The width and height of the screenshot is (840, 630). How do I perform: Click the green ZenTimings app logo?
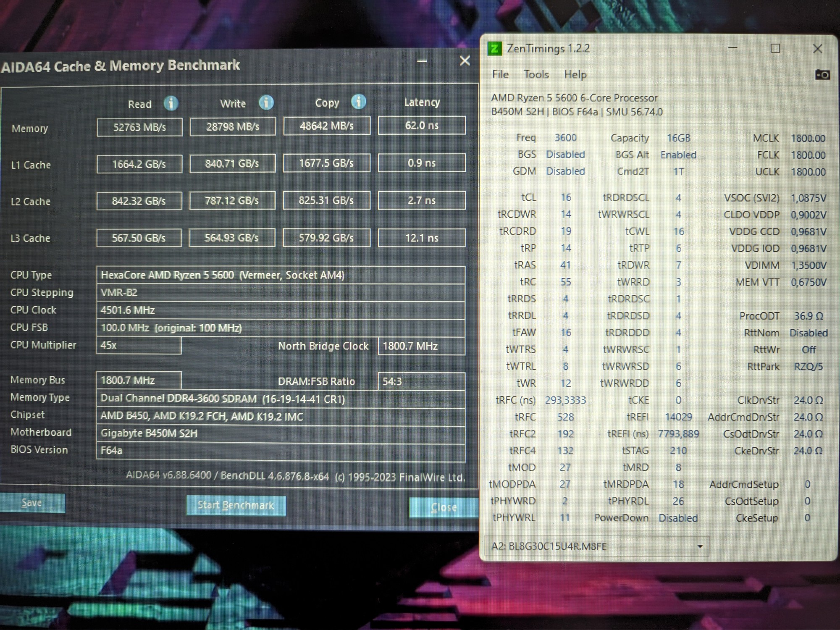495,49
